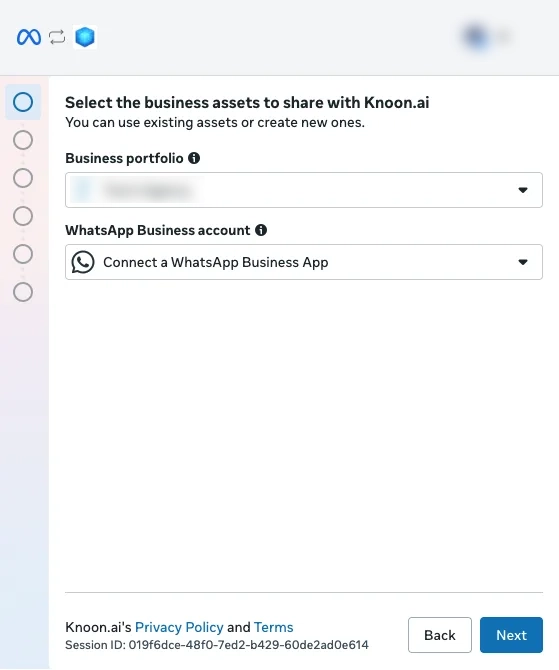Click the sync arrows icon in header

click(x=57, y=37)
